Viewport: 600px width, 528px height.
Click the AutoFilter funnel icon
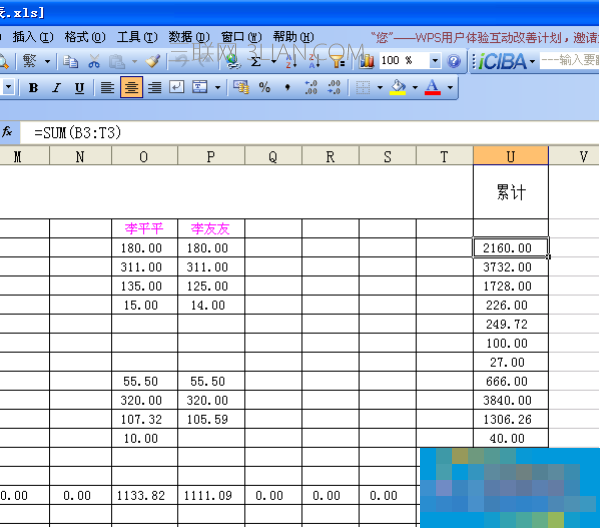(x=338, y=61)
